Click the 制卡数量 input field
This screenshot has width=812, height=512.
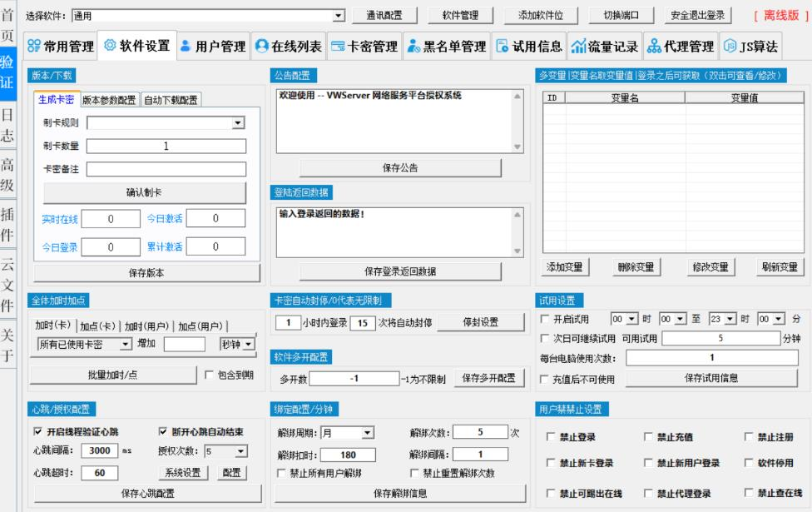click(166, 147)
